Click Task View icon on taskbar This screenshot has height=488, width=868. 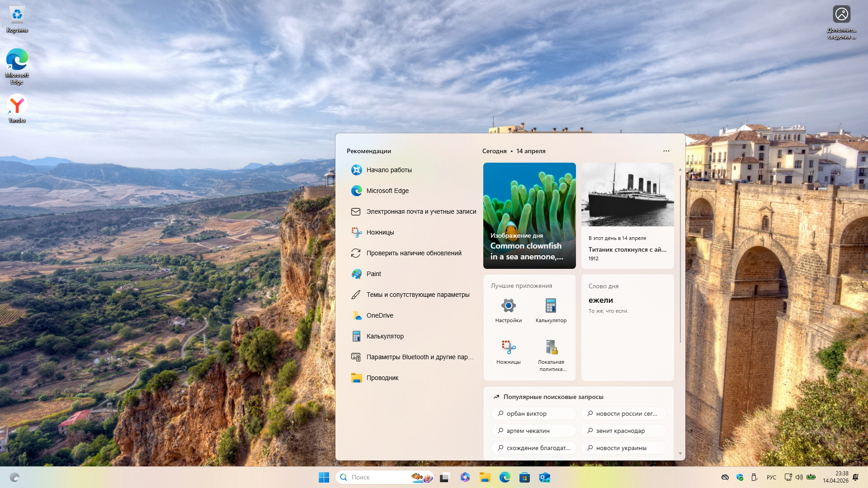(x=445, y=477)
